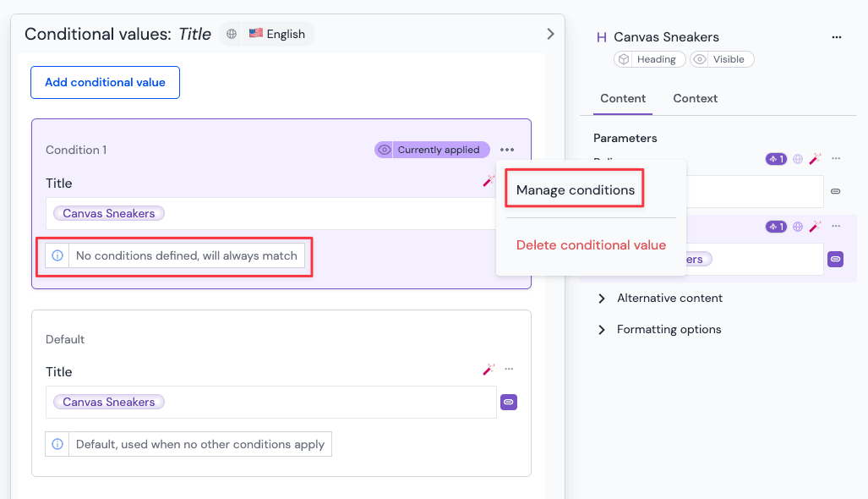This screenshot has height=499, width=868.
Task: Click the magic wand in Default section
Action: tap(489, 370)
